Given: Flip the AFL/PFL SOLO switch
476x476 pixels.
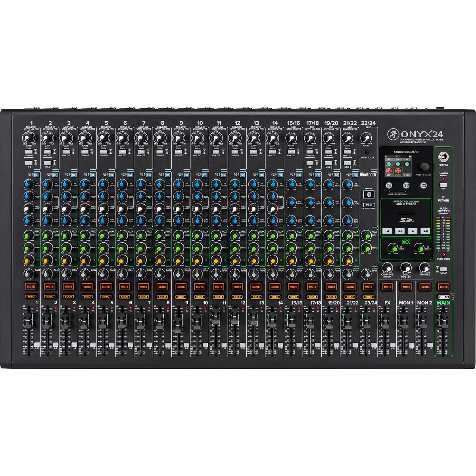Looking at the screenshot, I should [443, 269].
